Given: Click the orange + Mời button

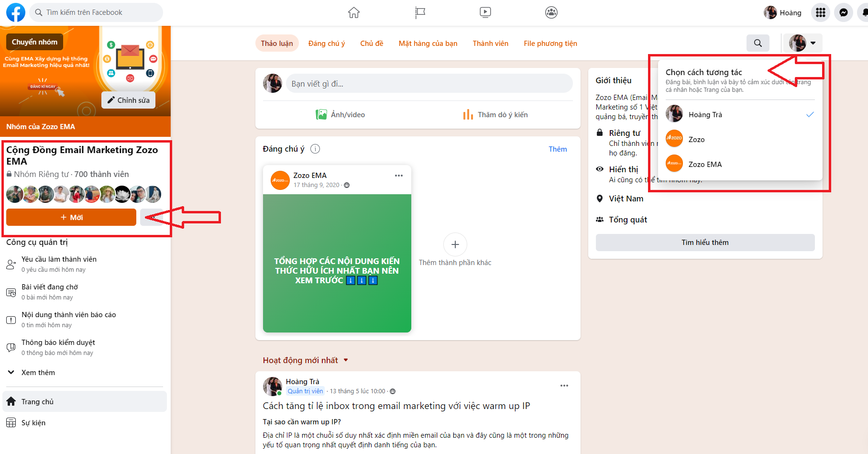Looking at the screenshot, I should coord(71,217).
